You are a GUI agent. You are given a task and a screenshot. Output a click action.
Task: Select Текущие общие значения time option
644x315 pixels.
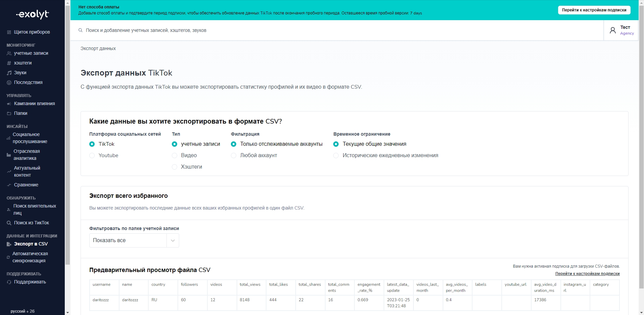[336, 144]
